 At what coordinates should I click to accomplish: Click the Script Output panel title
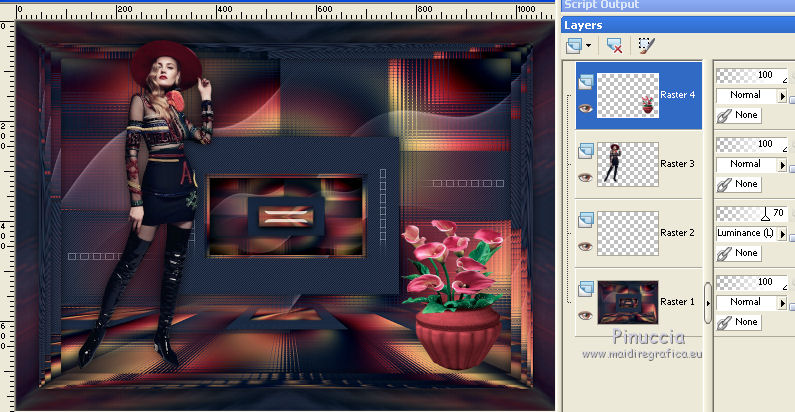pyautogui.click(x=601, y=5)
